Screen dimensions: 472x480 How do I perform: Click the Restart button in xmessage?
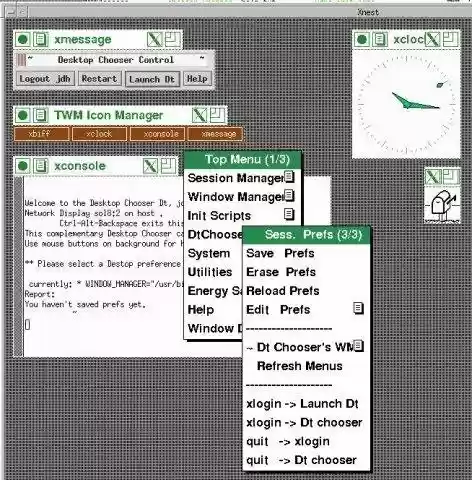coord(99,79)
